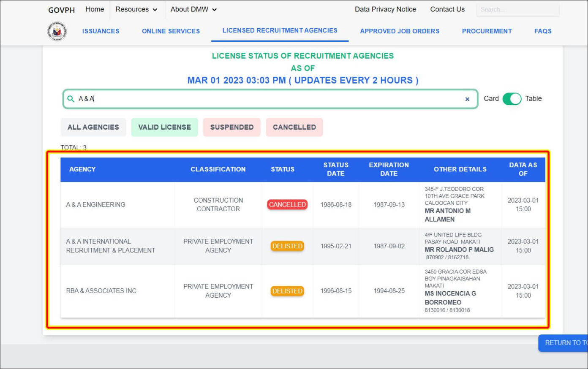Viewport: 588px width, 369px height.
Task: Click the search magnifier icon
Action: [70, 98]
